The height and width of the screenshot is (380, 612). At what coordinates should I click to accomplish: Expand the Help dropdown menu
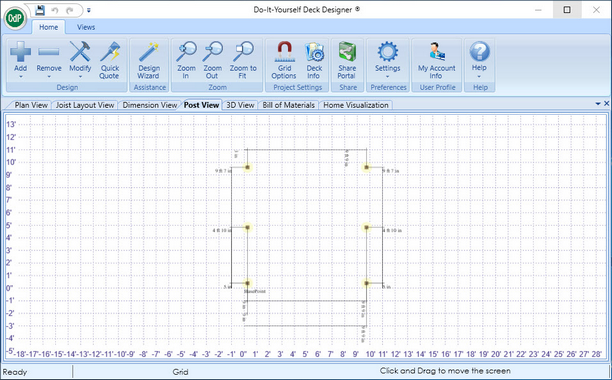tap(479, 76)
